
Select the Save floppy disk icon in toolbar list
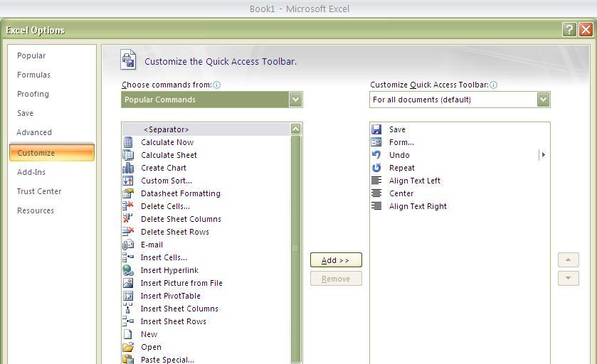[376, 129]
